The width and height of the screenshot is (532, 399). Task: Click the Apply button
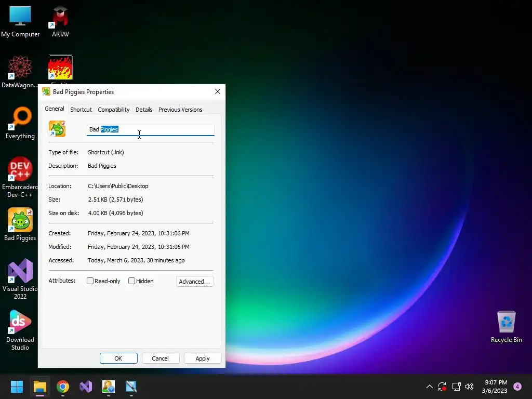tap(203, 358)
